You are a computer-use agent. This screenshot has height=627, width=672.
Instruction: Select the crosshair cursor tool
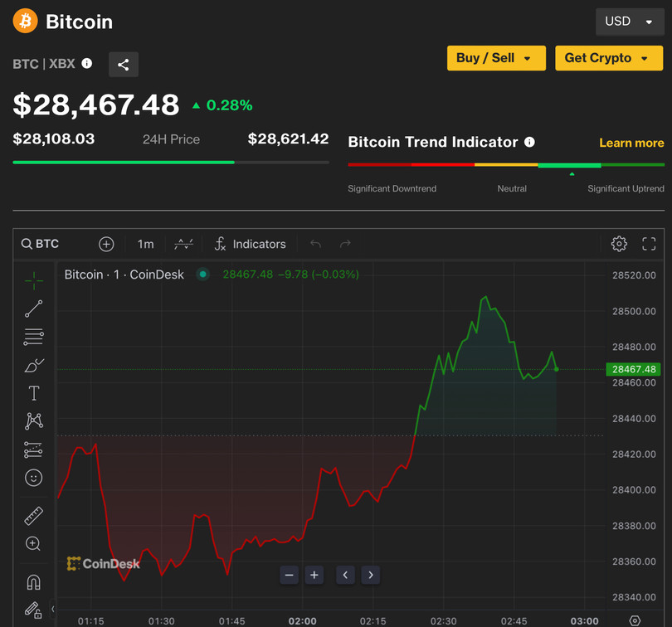coord(33,281)
